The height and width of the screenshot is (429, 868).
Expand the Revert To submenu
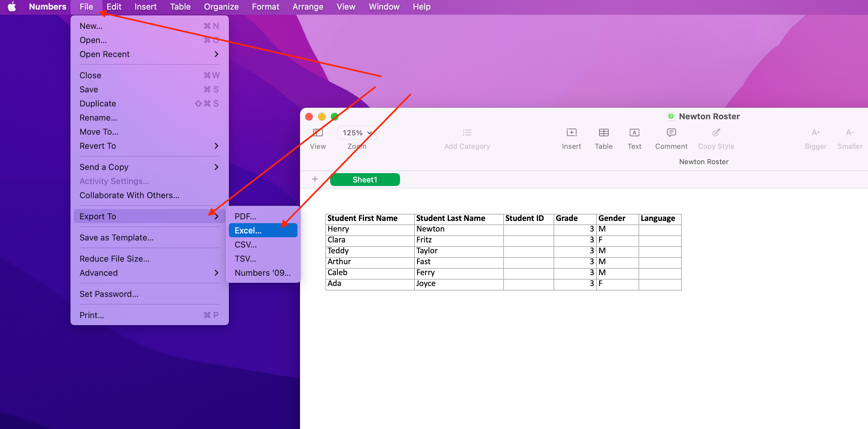[149, 146]
